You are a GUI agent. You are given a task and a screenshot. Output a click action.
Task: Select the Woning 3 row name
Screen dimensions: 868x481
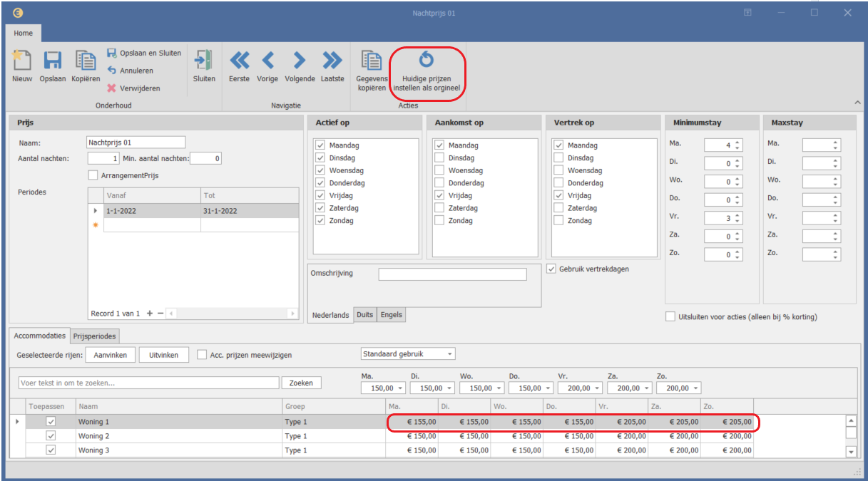pos(93,450)
